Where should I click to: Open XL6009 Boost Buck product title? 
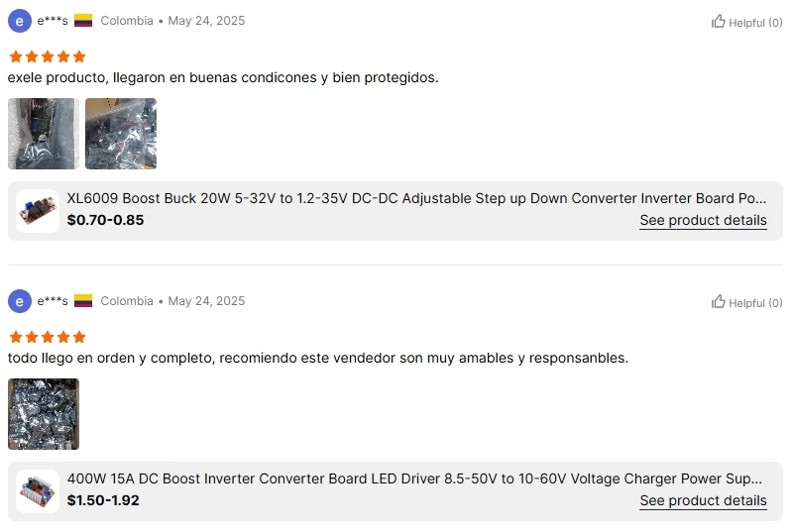[416, 198]
